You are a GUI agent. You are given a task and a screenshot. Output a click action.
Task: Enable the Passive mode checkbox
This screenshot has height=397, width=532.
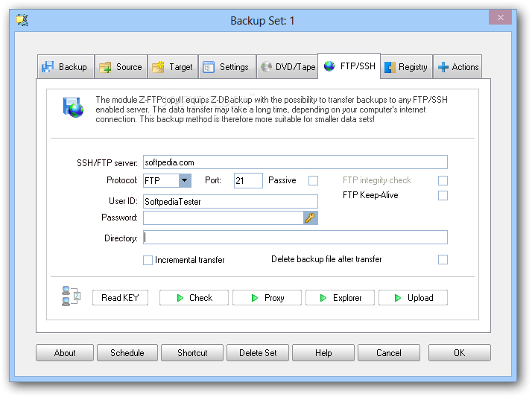[313, 180]
